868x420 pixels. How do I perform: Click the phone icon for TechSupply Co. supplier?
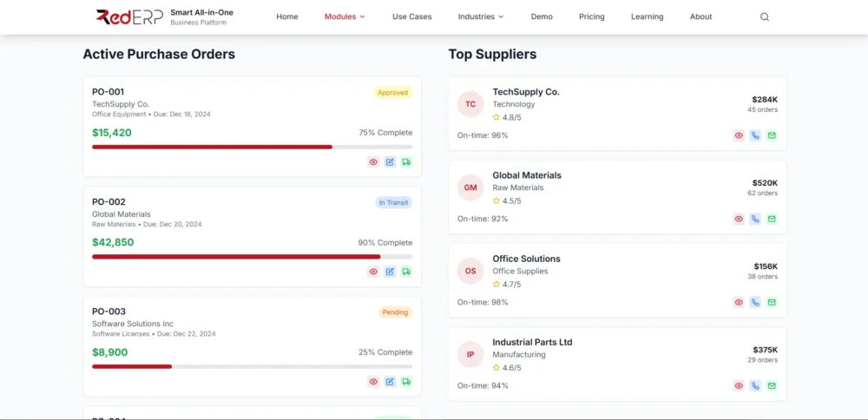pos(755,135)
